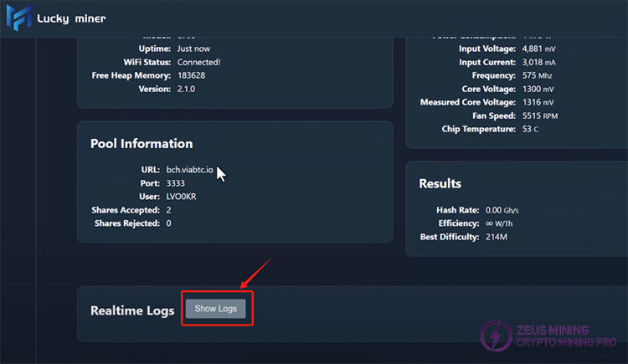Click the Pool Information heading
Screen dimensions: 628x364
coord(142,144)
